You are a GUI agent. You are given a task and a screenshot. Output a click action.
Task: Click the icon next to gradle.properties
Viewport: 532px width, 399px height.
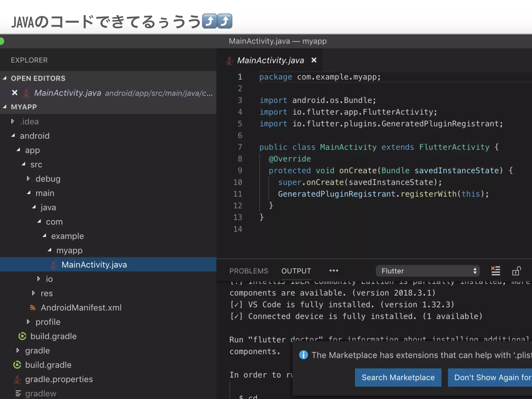coord(17,379)
